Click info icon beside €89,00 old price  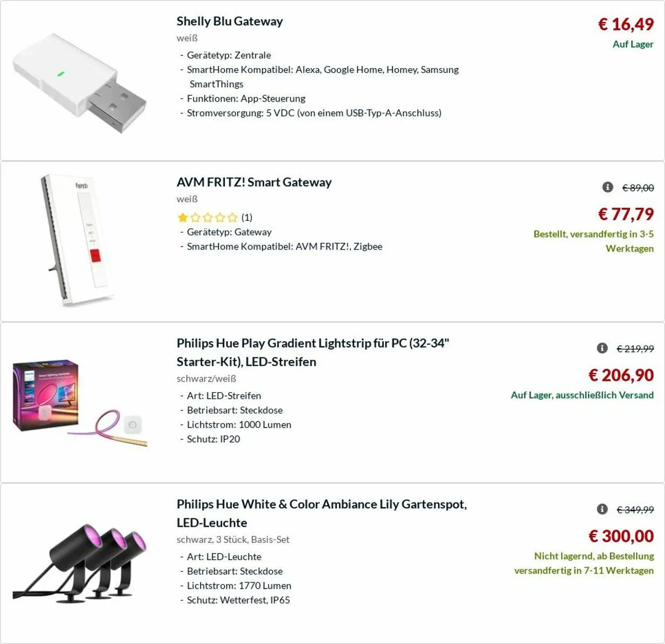point(608,187)
